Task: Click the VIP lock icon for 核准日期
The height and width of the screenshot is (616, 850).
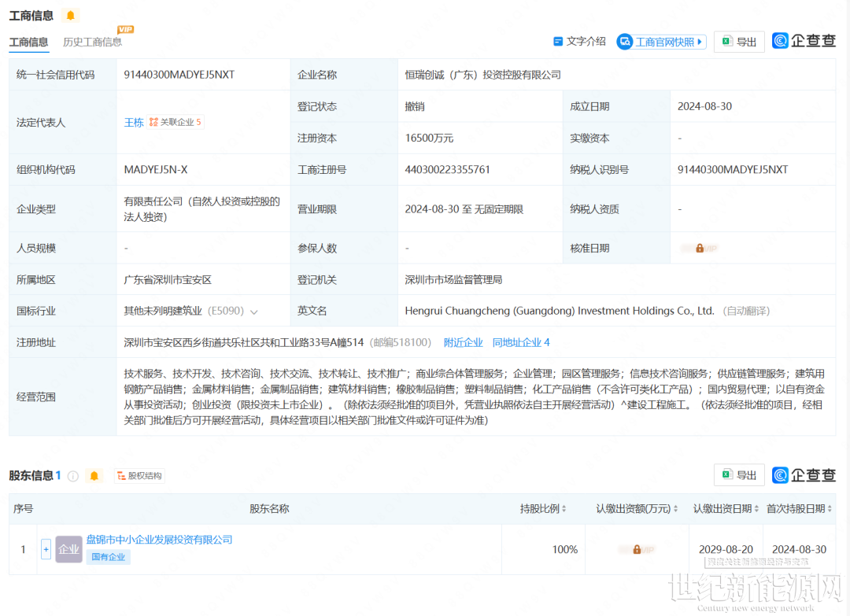Action: click(700, 248)
